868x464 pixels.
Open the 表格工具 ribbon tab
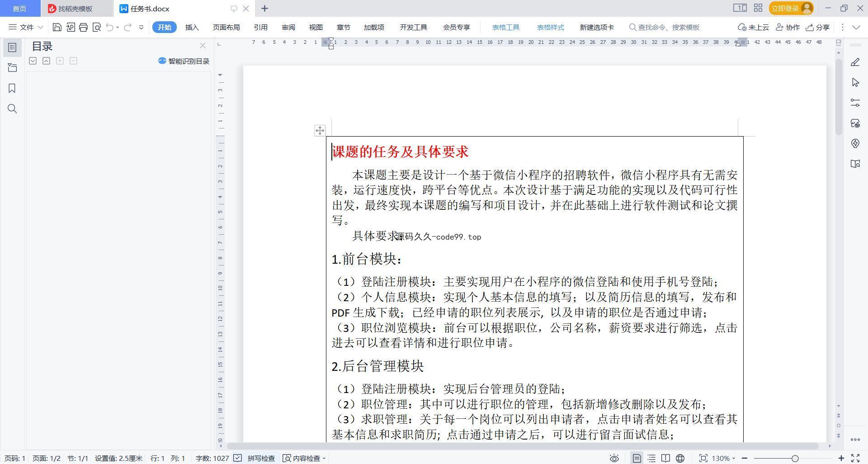click(505, 27)
